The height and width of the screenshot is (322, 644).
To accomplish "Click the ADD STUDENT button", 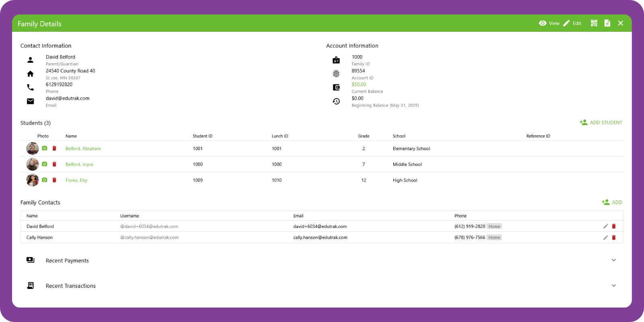I will click(601, 122).
